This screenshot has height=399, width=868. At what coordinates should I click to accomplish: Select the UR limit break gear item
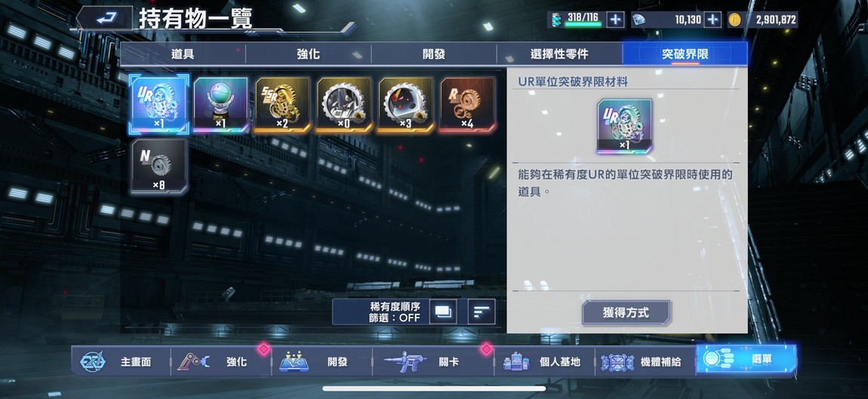tap(159, 105)
